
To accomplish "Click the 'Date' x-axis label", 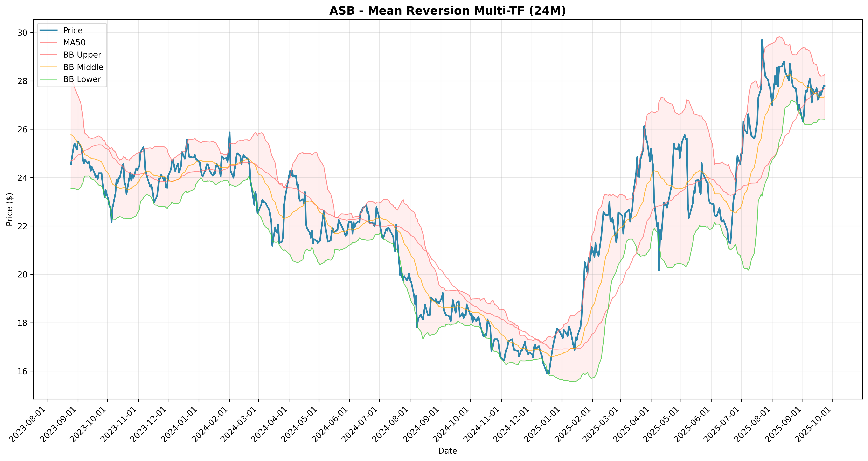I will click(447, 451).
